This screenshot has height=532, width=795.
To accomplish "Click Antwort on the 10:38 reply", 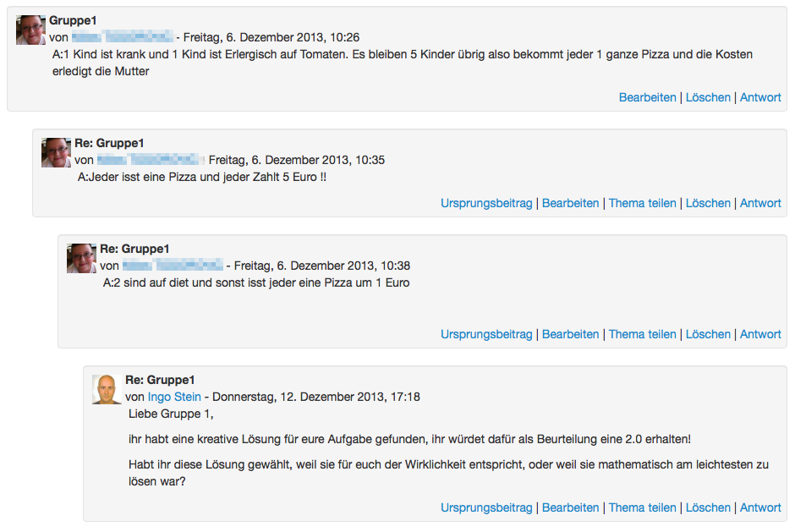I will pyautogui.click(x=760, y=335).
